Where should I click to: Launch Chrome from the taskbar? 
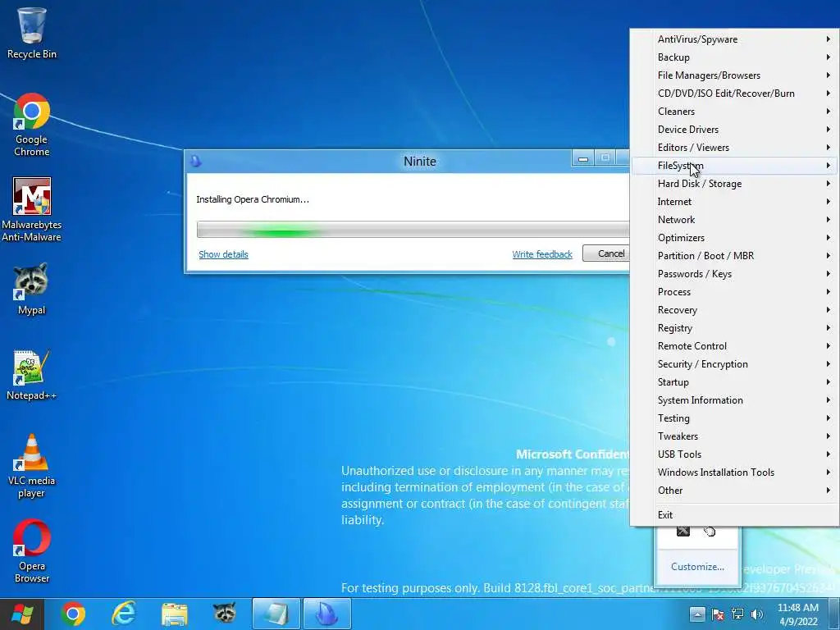tap(73, 614)
